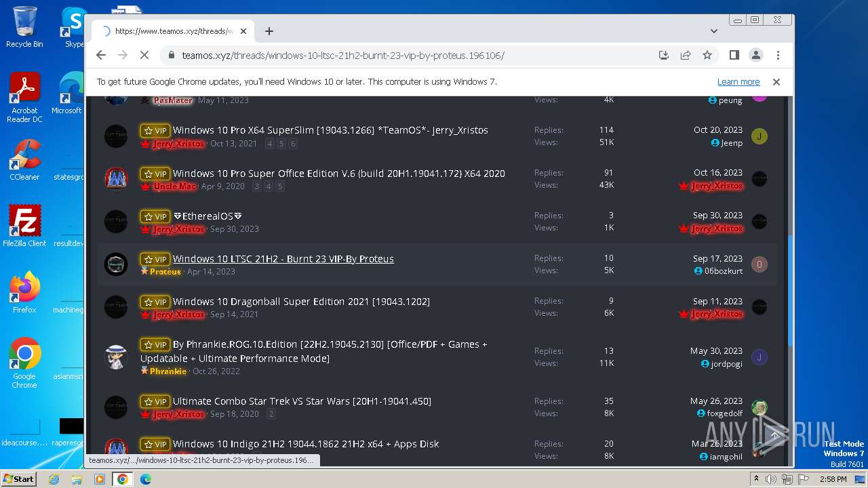Close the teamos.xyz tab
The width and height of the screenshot is (868, 488).
pyautogui.click(x=243, y=31)
